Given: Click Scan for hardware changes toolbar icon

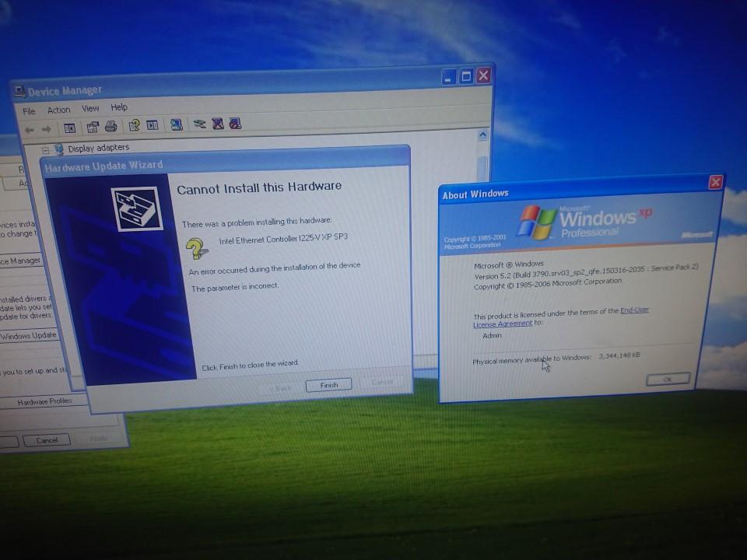Looking at the screenshot, I should pos(177,124).
